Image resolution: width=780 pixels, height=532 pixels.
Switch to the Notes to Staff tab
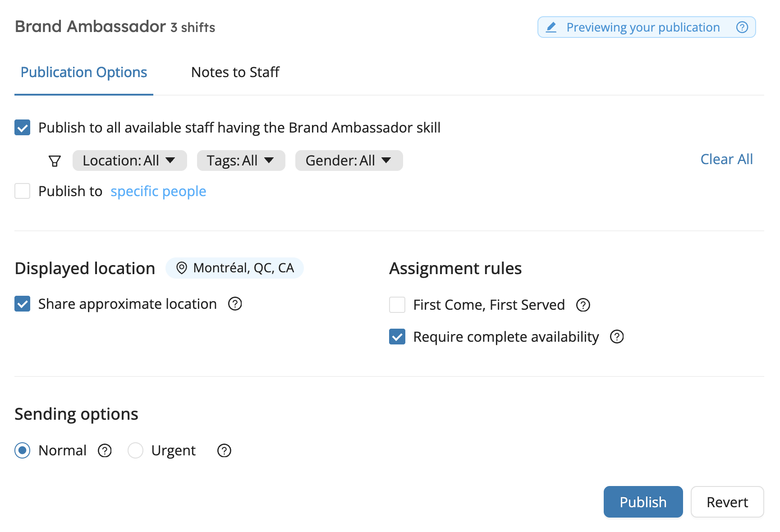tap(235, 72)
